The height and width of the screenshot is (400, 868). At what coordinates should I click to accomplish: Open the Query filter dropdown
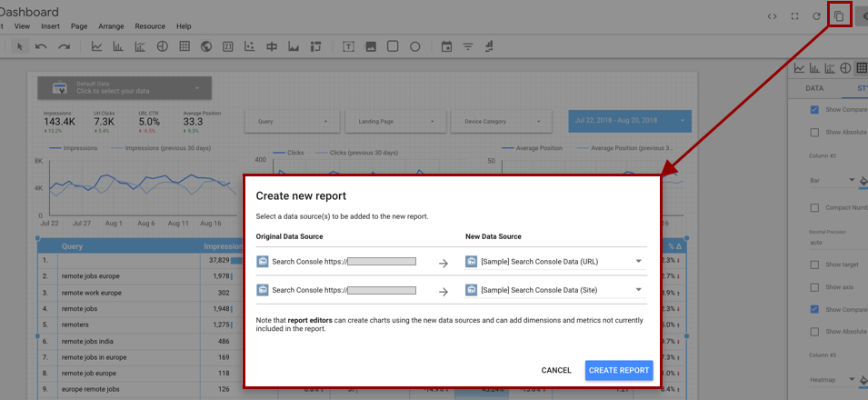[x=293, y=121]
